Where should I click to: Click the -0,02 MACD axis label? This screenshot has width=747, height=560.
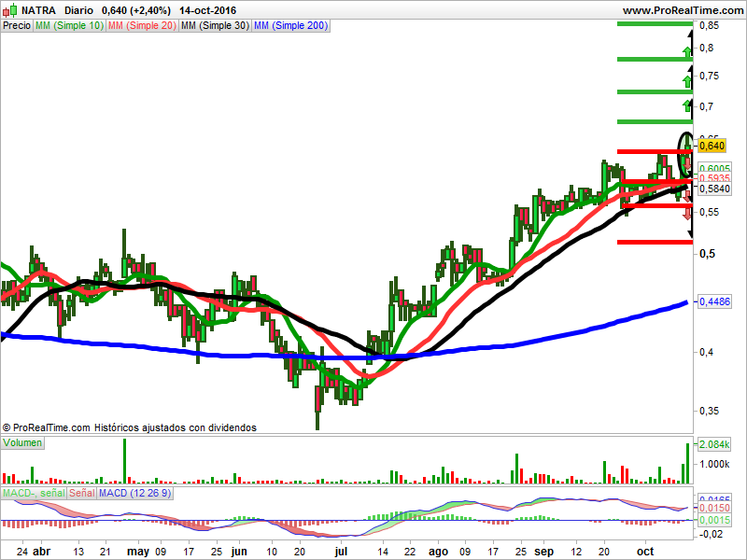coord(711,534)
